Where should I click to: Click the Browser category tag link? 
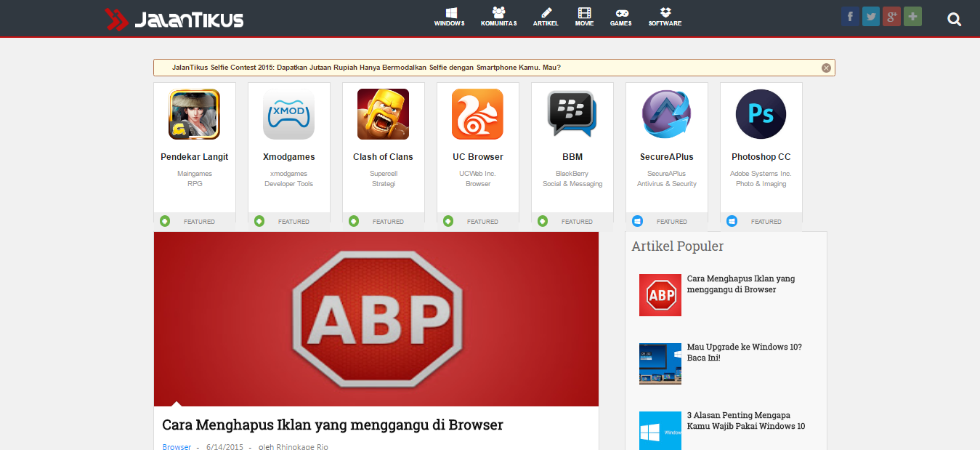(x=177, y=446)
